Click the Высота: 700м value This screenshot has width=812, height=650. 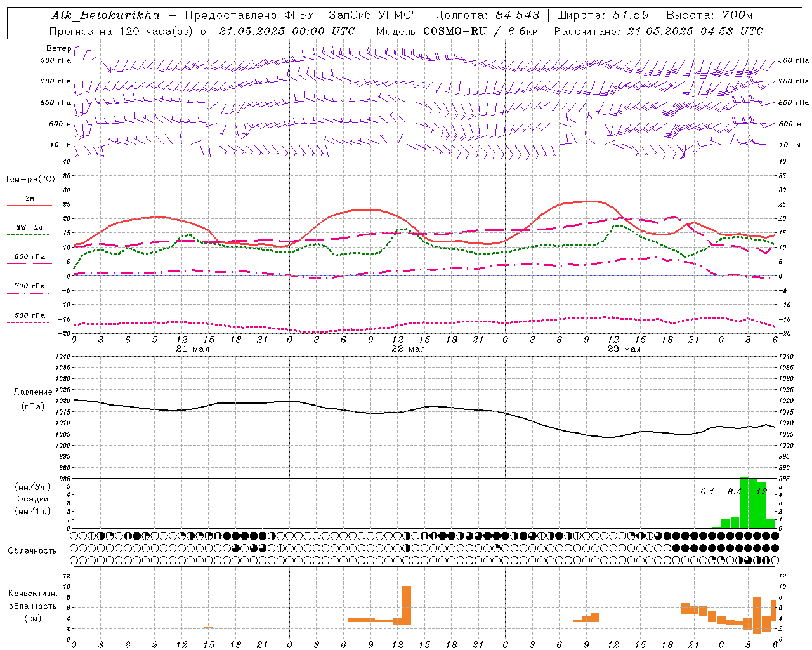(x=710, y=15)
